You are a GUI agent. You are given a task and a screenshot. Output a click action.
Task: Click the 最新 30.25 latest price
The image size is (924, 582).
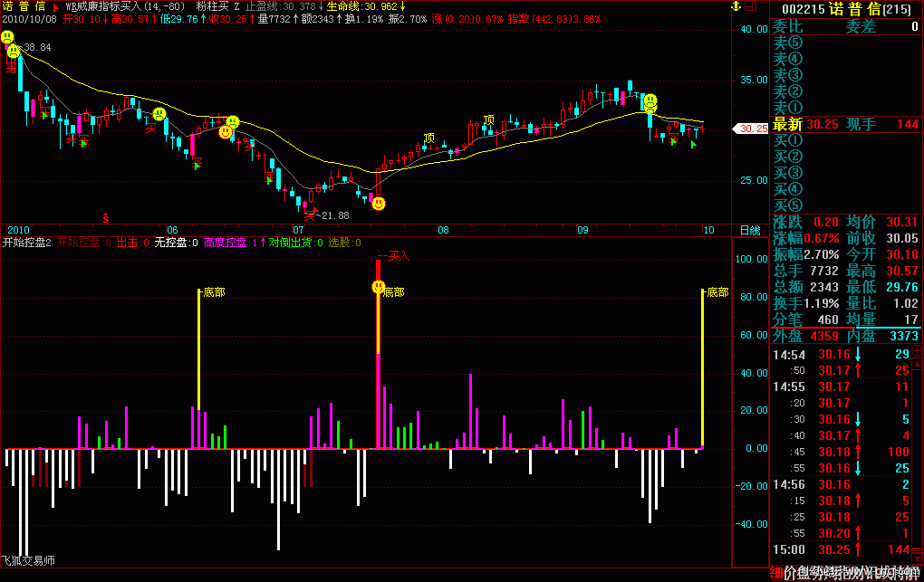[822, 124]
